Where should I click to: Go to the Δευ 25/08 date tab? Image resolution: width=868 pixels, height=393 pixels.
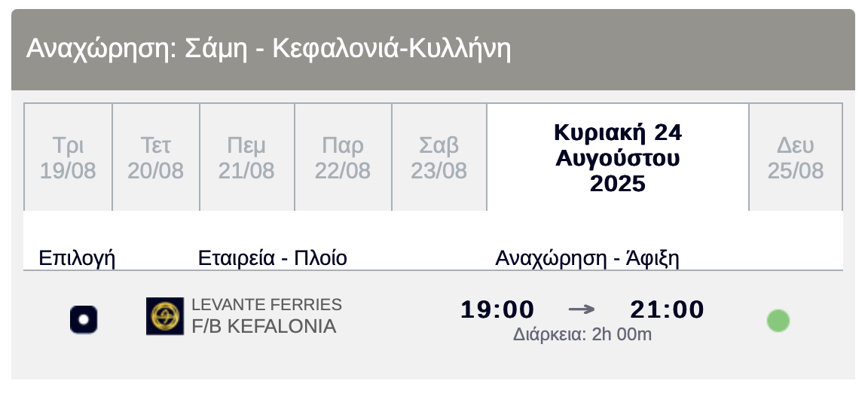pyautogui.click(x=796, y=157)
